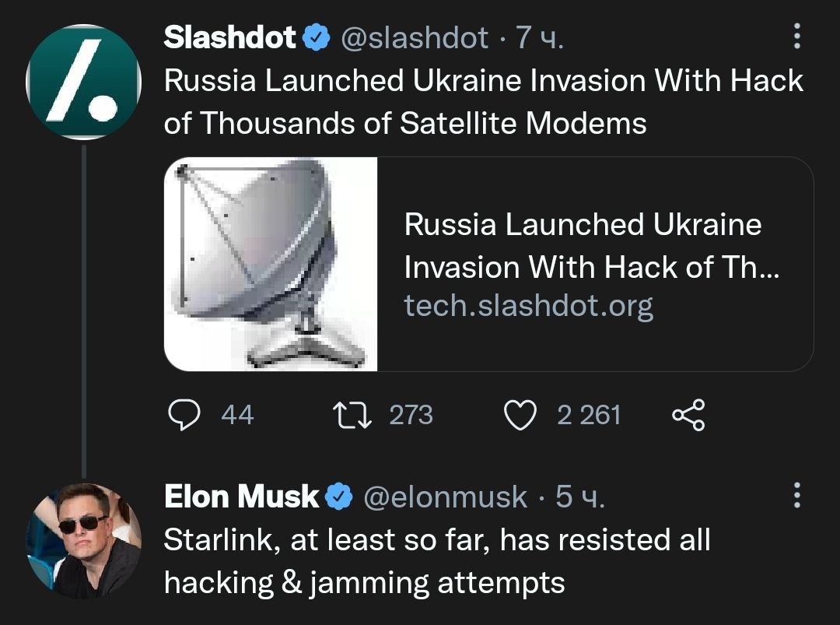Open more options on Elon Musk's reply
This screenshot has width=840, height=625.
[796, 496]
